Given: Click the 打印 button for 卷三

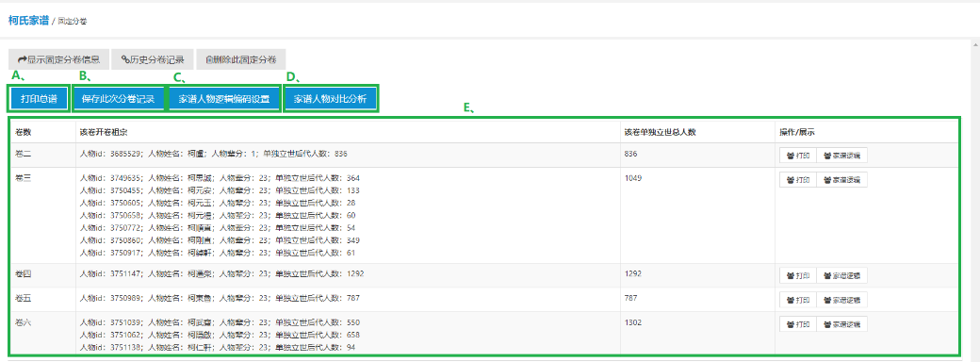Looking at the screenshot, I should (x=797, y=180).
